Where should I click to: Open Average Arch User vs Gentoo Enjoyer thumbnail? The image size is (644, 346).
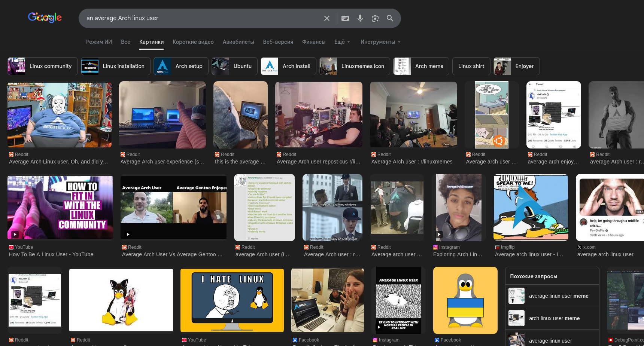coord(174,208)
